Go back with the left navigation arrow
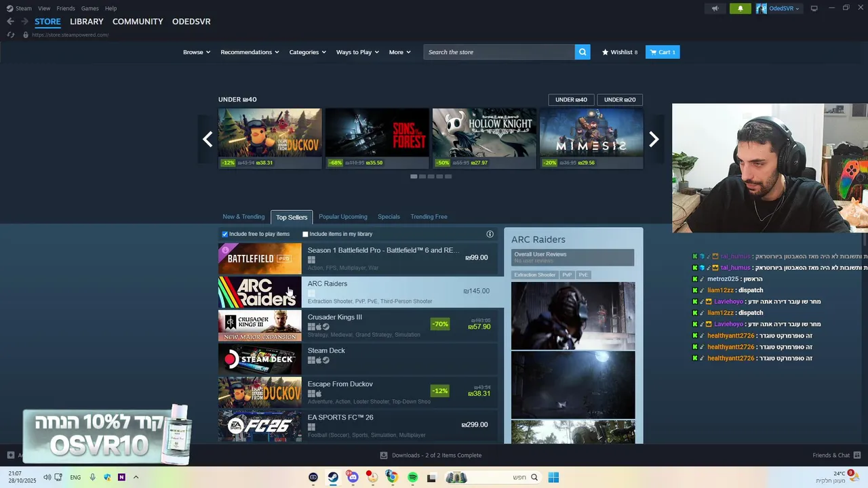This screenshot has height=488, width=868. click(x=10, y=22)
